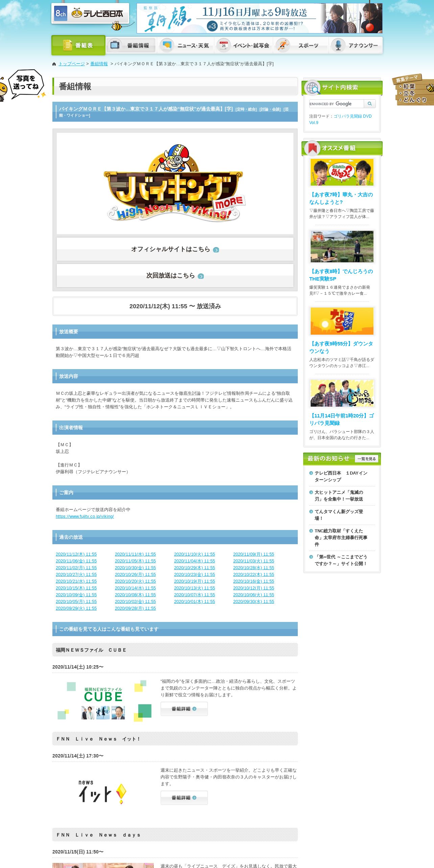Focus the Google site search field

(336, 104)
